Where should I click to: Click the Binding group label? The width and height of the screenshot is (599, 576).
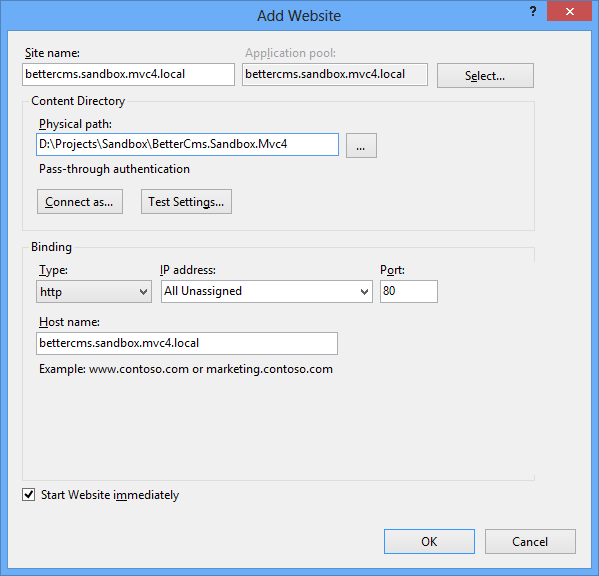(x=51, y=247)
